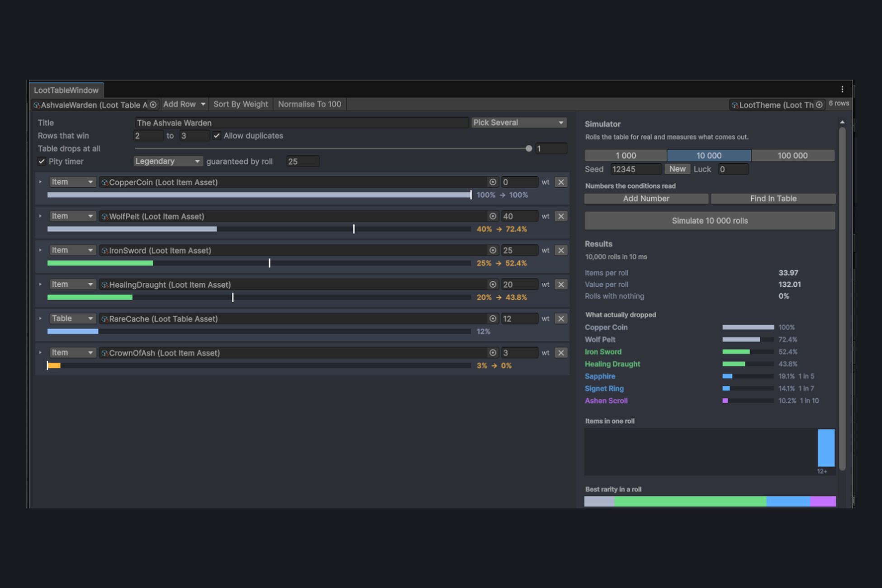Click the HealingDraught asset icon
The height and width of the screenshot is (588, 882).
point(104,285)
